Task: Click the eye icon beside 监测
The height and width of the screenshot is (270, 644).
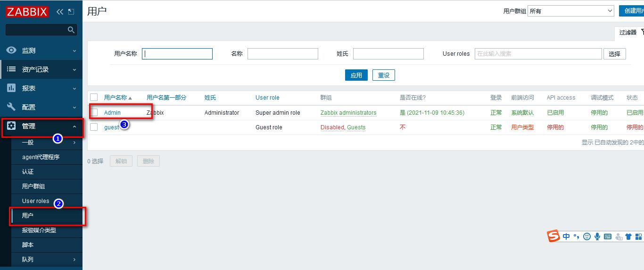Action: tap(11, 50)
